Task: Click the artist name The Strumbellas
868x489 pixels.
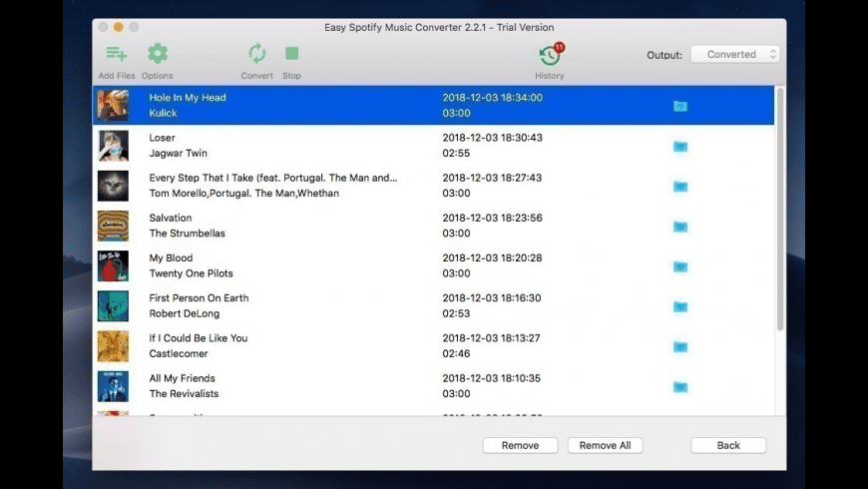Action: [188, 234]
